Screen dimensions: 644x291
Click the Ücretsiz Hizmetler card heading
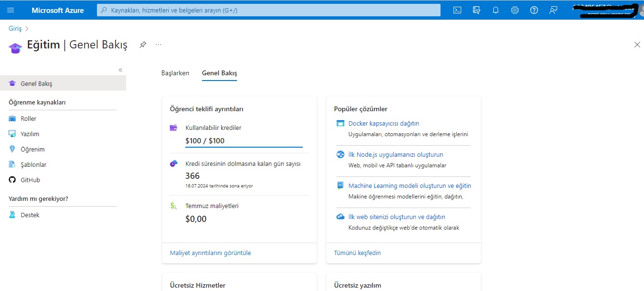tap(198, 285)
